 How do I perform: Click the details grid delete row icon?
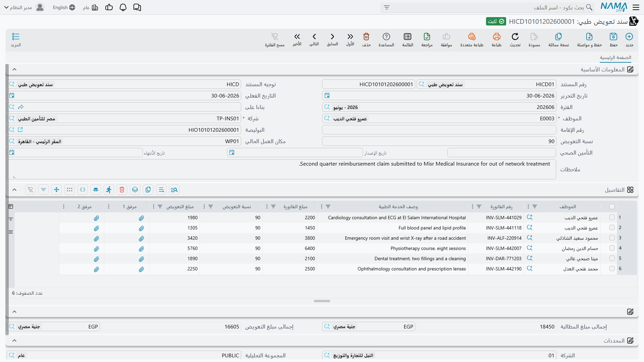[122, 190]
